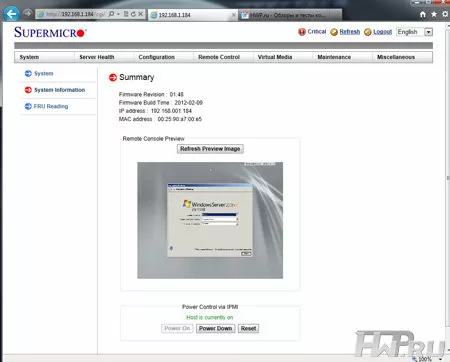Click the Summary heading
The height and width of the screenshot is (362, 450).
click(x=136, y=77)
